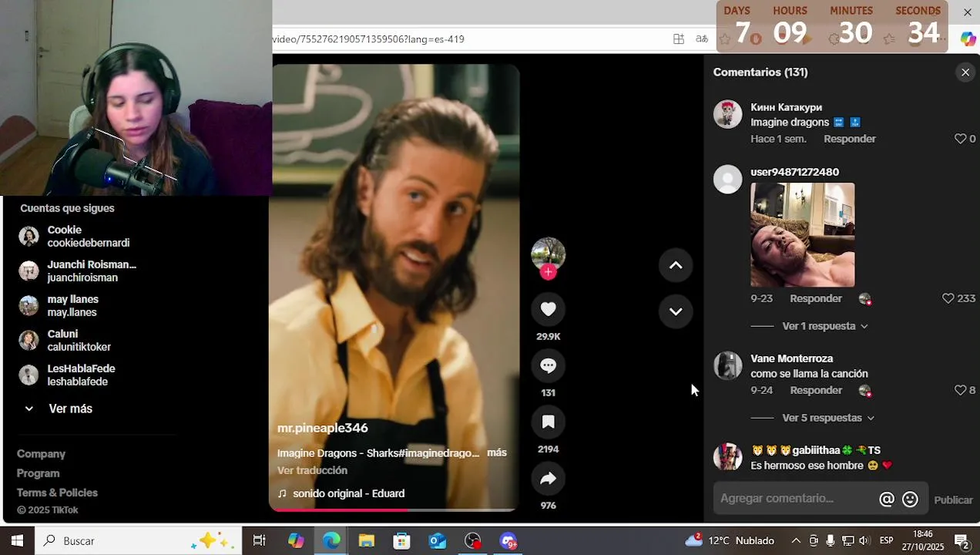Follow creator with red plus badge
980x555 pixels.
pyautogui.click(x=548, y=272)
